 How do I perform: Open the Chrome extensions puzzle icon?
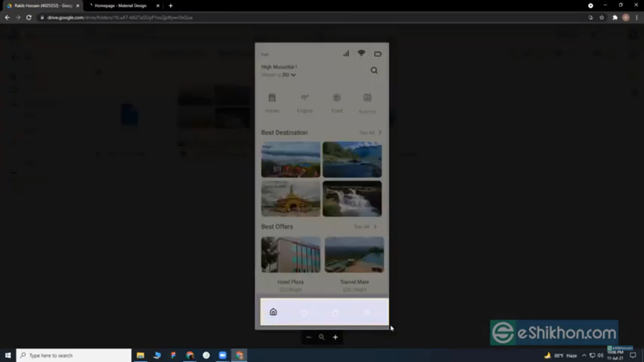615,17
